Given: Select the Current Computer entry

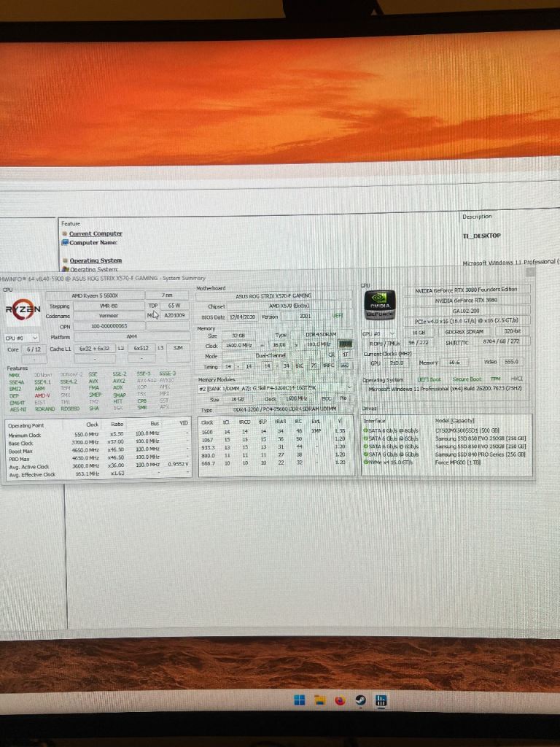Looking at the screenshot, I should [95, 233].
